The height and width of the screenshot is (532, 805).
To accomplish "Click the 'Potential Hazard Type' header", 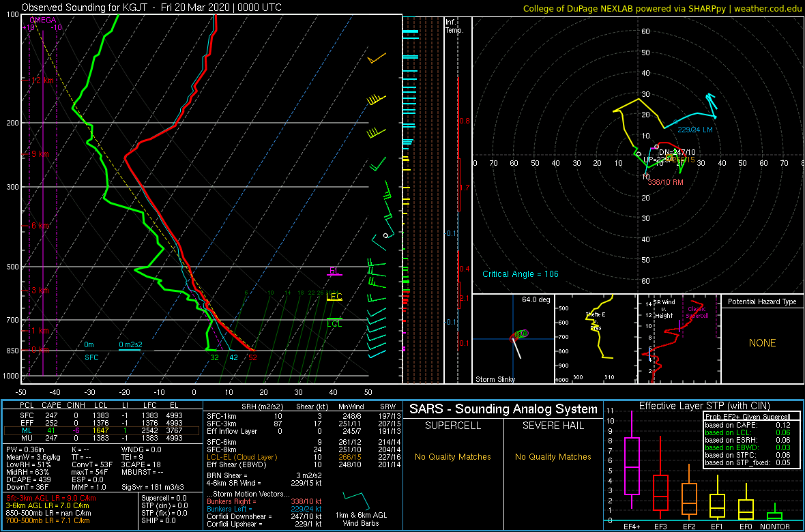I will [762, 301].
